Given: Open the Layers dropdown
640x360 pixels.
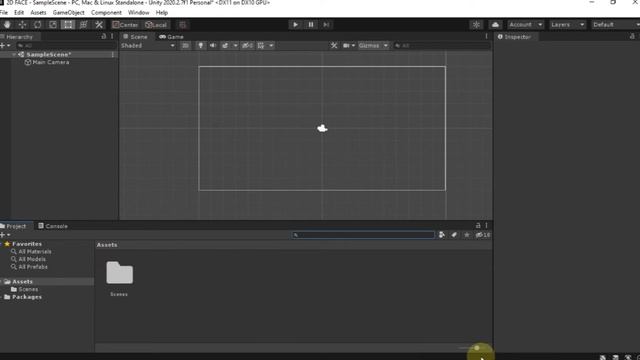Looking at the screenshot, I should pyautogui.click(x=567, y=24).
